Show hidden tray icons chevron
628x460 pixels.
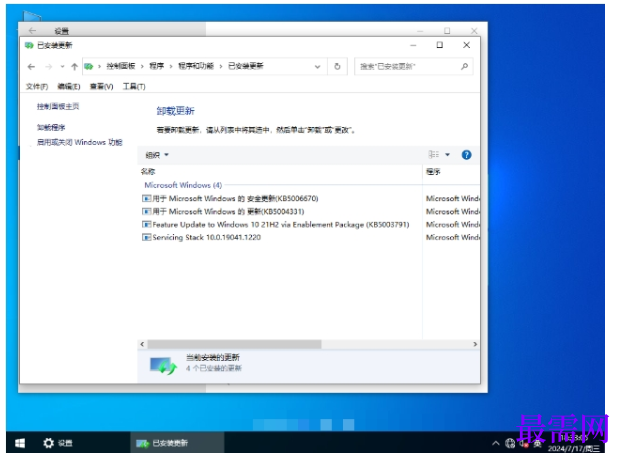(x=496, y=443)
